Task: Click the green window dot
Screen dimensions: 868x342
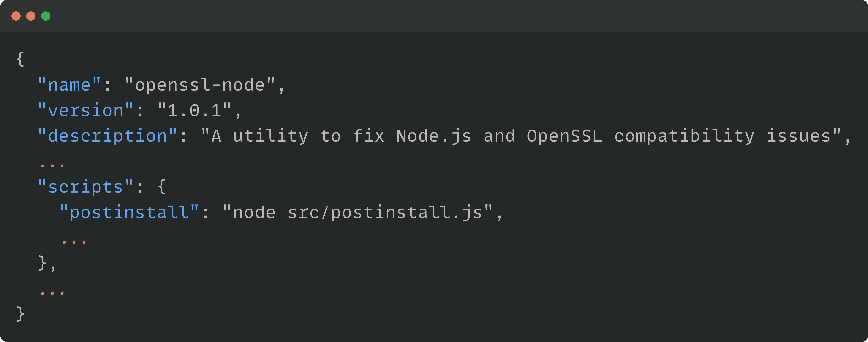Action: [46, 16]
